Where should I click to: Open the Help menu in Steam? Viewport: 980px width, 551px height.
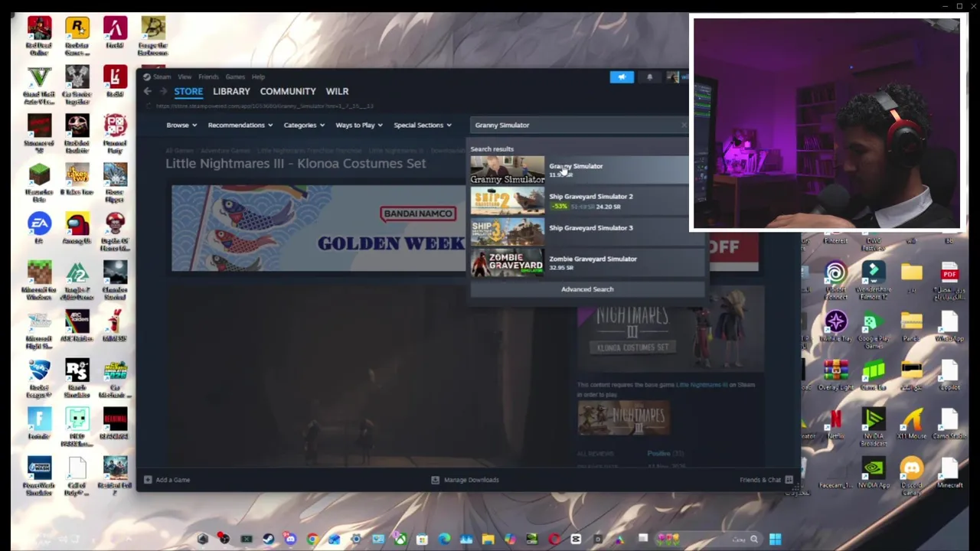click(258, 77)
